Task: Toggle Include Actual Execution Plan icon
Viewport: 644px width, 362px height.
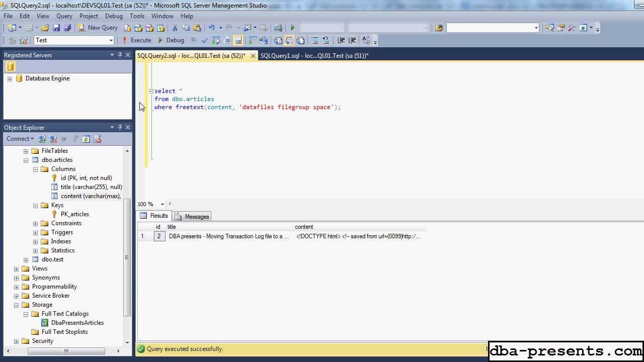Action: 253,40
